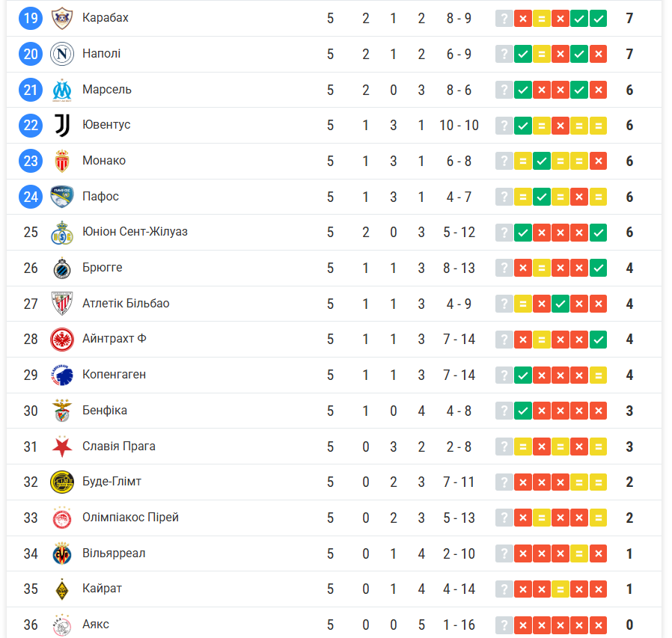Click the Villarreal yellow crest icon
Viewport: 672px width, 638px height.
61,553
